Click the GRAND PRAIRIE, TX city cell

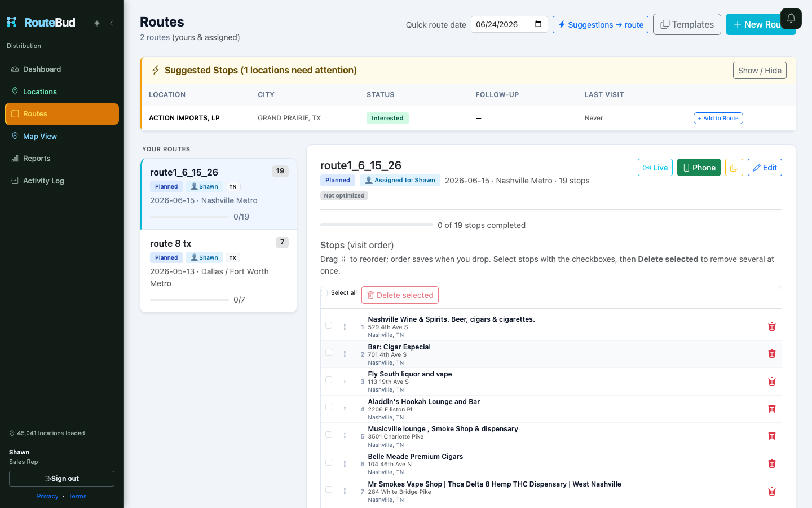point(289,118)
